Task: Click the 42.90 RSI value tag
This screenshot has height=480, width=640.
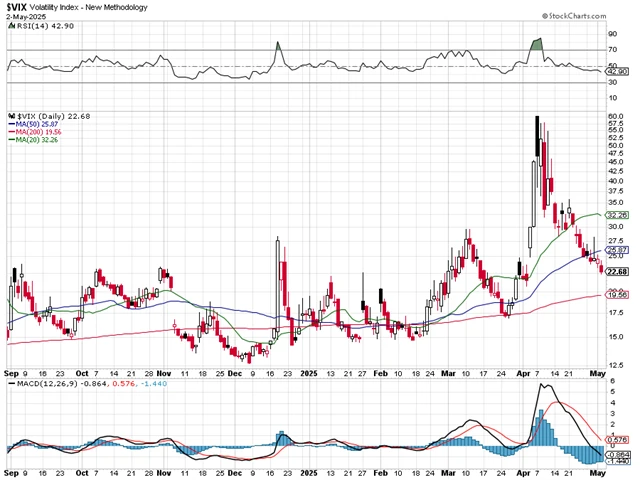Action: point(618,72)
